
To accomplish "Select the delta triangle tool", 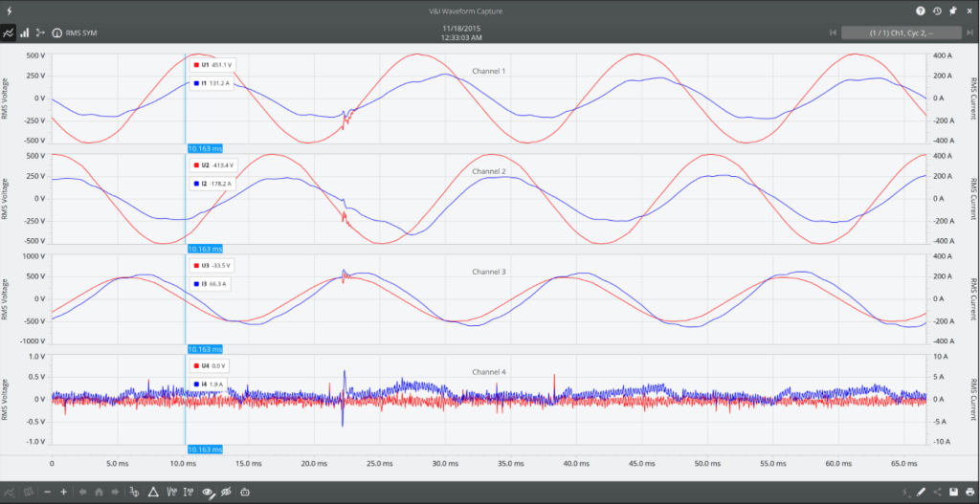I will click(153, 493).
